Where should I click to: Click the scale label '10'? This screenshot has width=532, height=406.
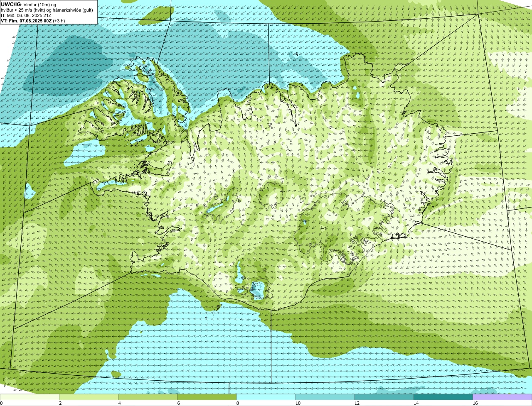(297, 403)
